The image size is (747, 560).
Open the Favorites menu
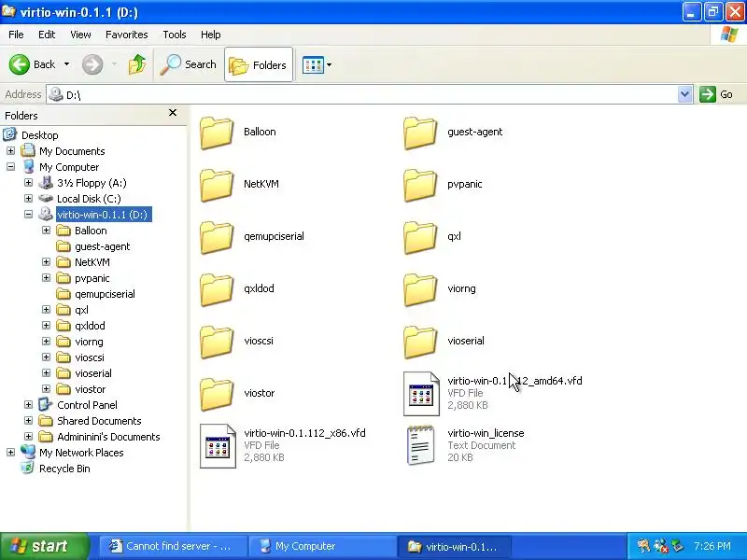[x=127, y=35]
